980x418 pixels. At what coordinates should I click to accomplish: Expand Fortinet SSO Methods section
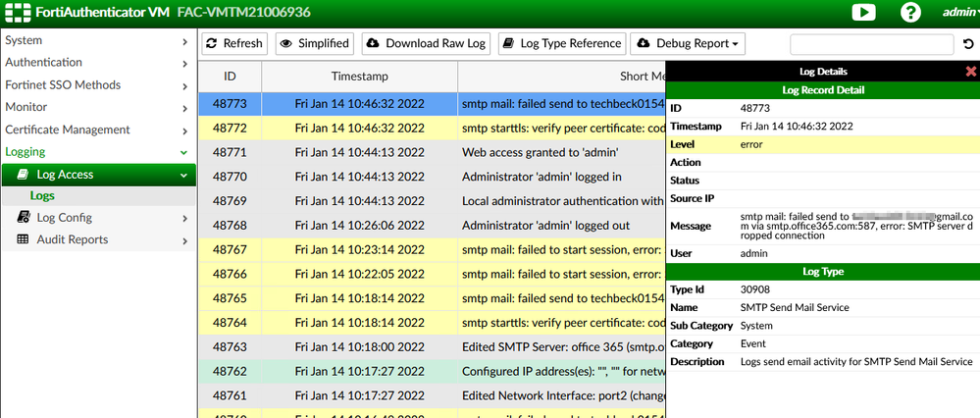(98, 84)
